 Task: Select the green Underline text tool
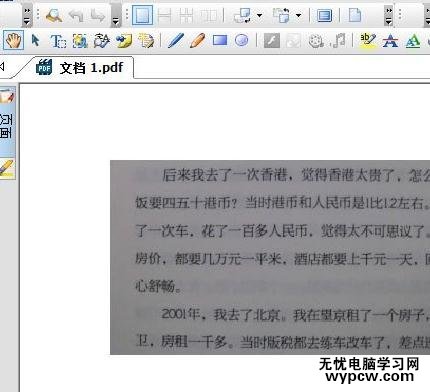[x=413, y=41]
